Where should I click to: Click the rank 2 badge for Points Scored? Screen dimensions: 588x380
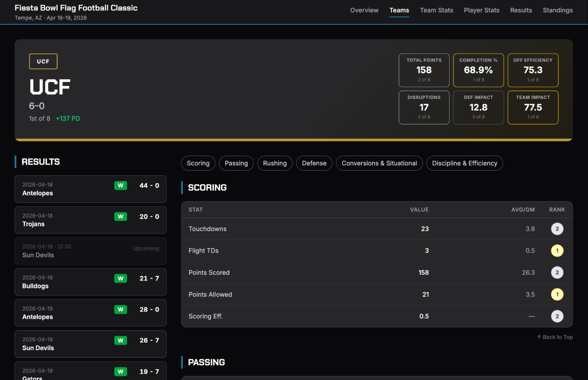557,272
